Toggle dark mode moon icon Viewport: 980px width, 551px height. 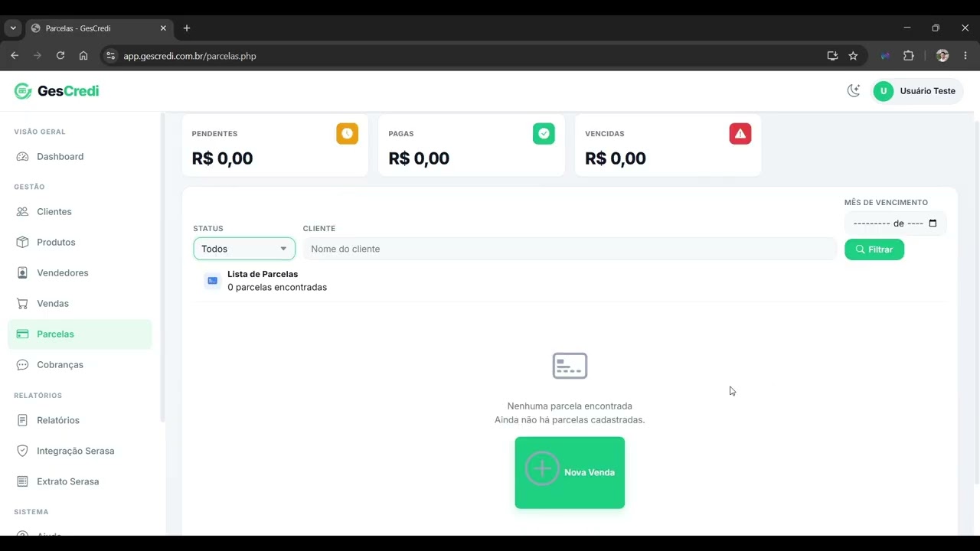854,91
